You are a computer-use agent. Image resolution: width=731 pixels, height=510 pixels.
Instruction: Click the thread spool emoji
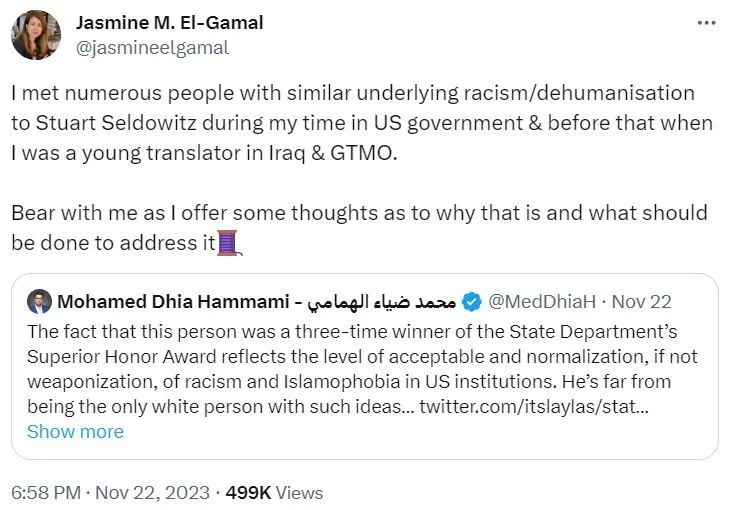coord(231,243)
